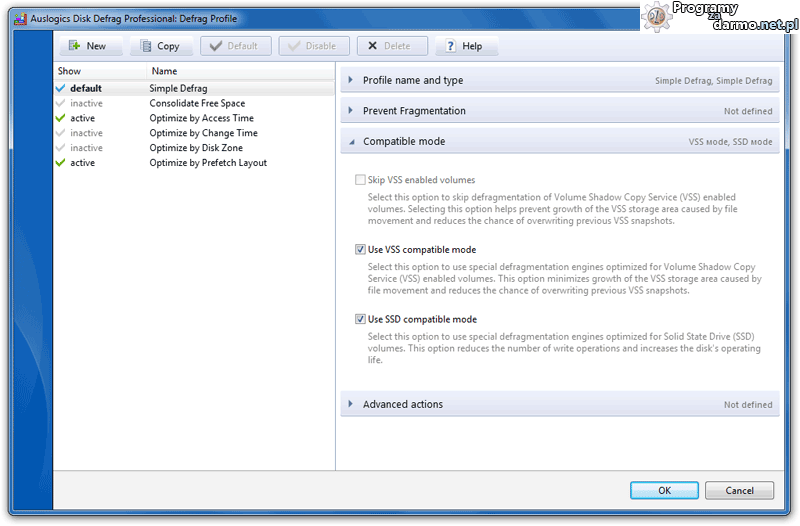This screenshot has height=526, width=800.
Task: Uncheck Use SSD compatible mode
Action: (x=360, y=320)
